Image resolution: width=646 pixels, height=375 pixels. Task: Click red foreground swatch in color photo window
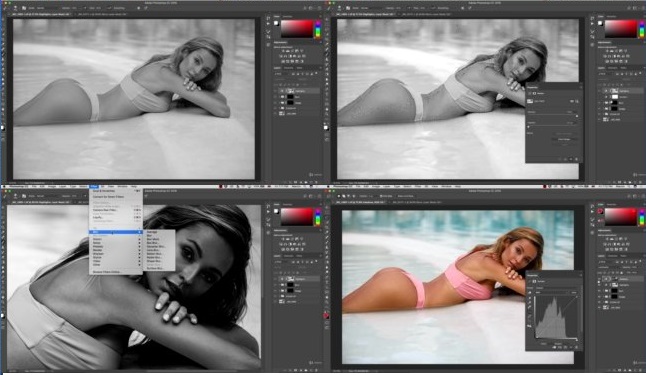tap(601, 211)
